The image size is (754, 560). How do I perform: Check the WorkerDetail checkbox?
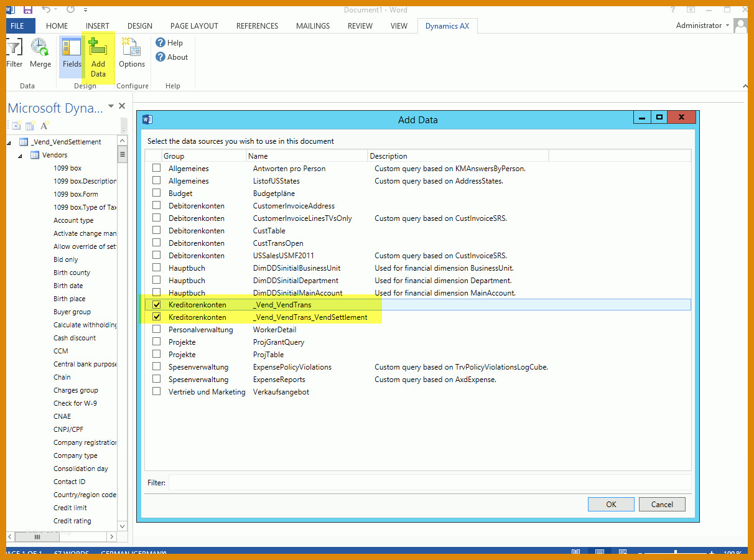click(157, 329)
